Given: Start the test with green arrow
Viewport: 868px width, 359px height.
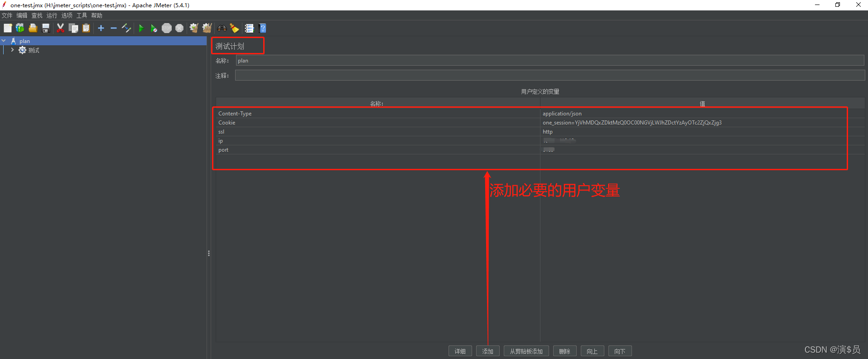Looking at the screenshot, I should tap(141, 28).
